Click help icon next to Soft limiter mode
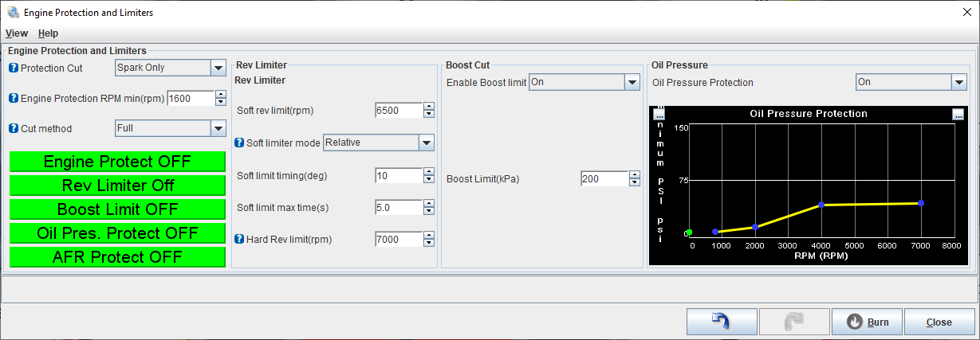The height and width of the screenshot is (340, 980). pyautogui.click(x=239, y=143)
